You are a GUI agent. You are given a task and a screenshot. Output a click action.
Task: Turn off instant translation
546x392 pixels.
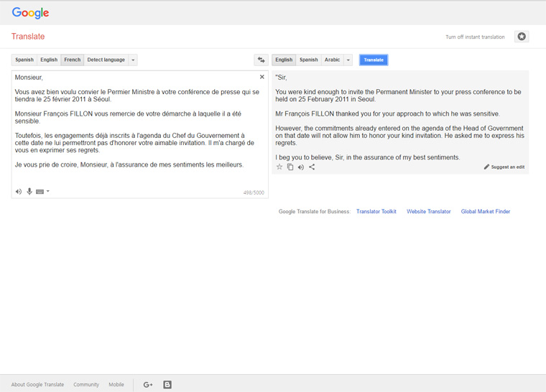point(475,37)
